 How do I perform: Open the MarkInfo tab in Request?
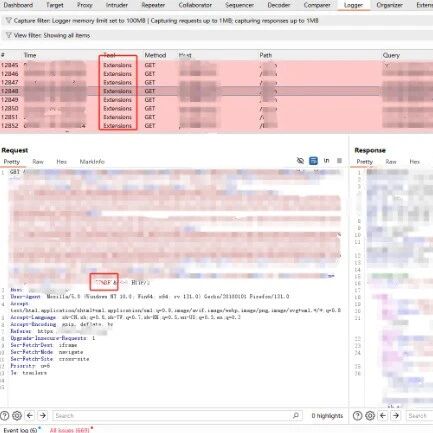click(92, 162)
